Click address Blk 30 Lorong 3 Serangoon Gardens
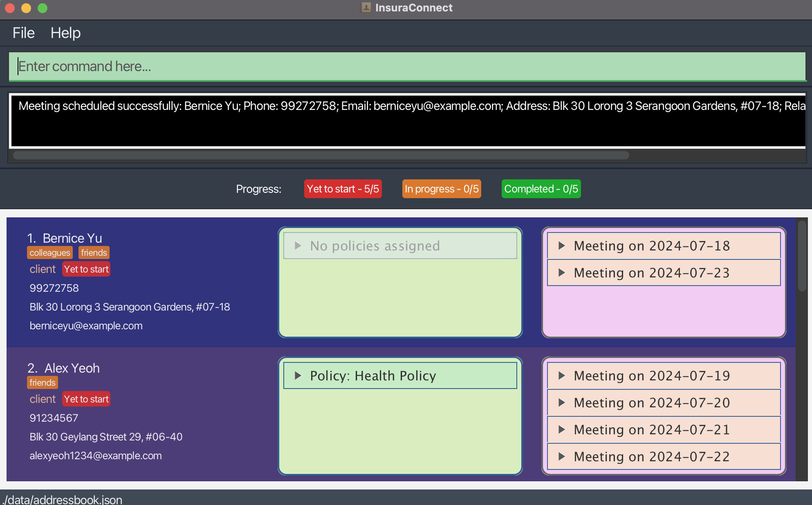This screenshot has height=505, width=812. tap(130, 307)
